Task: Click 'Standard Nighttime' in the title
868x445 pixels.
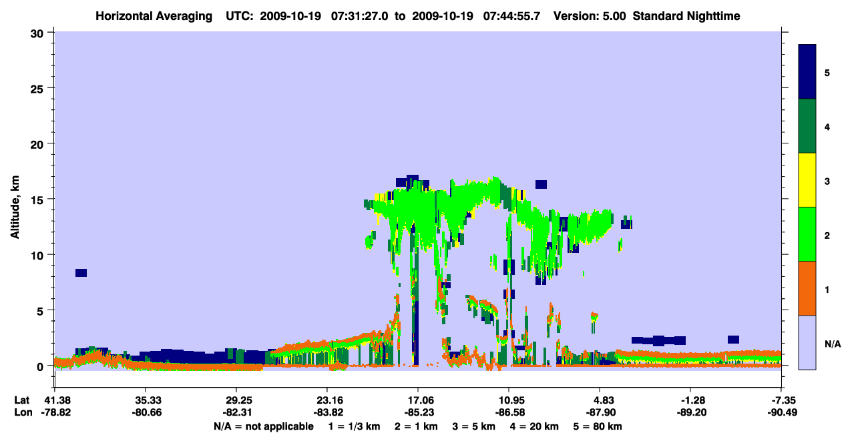Action: pos(686,16)
